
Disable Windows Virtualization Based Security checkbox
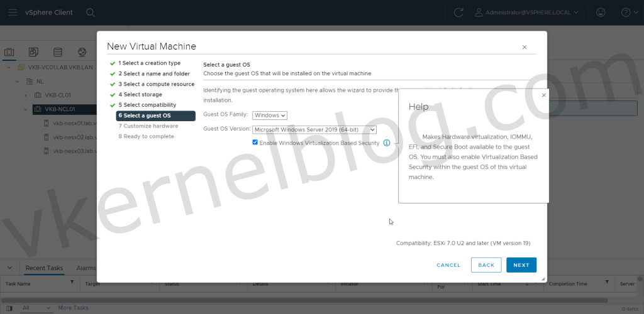[255, 143]
